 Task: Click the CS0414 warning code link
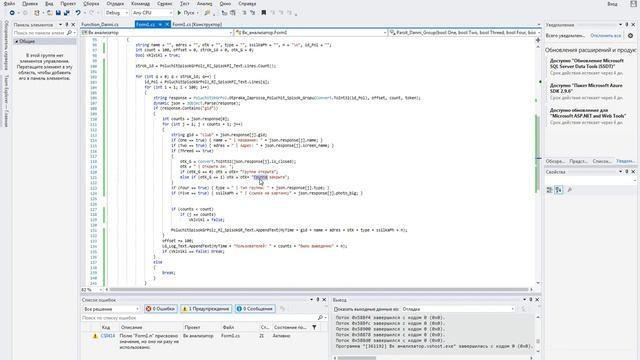tap(108, 336)
